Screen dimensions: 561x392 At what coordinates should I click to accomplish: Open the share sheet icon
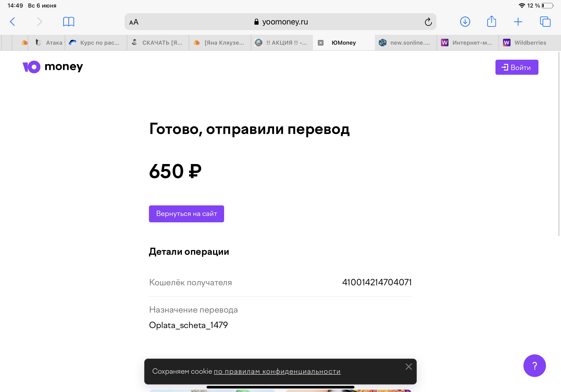coord(492,21)
